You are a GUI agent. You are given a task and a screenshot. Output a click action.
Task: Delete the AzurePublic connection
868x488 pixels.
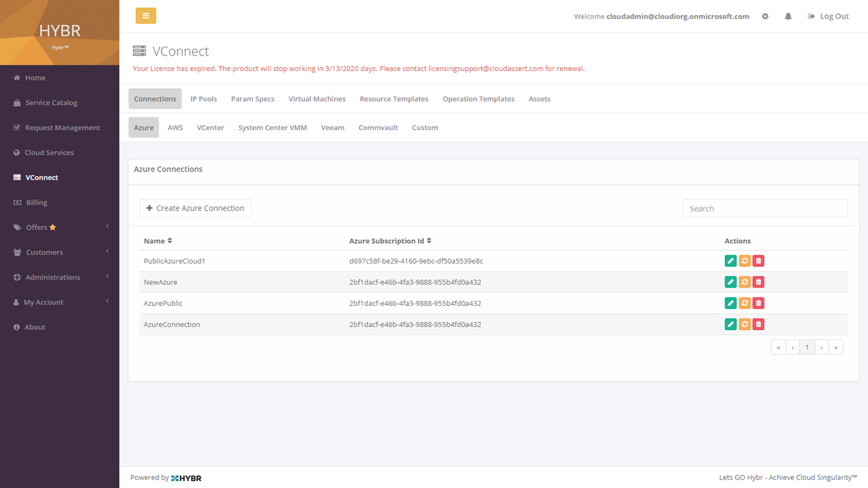coord(759,303)
